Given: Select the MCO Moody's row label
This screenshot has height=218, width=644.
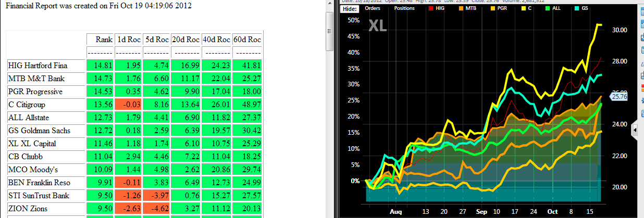Looking at the screenshot, I should click(x=46, y=170).
